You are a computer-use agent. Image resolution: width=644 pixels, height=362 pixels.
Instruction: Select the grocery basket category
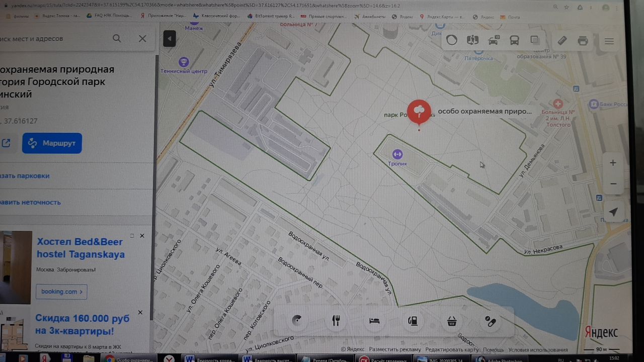click(x=452, y=321)
